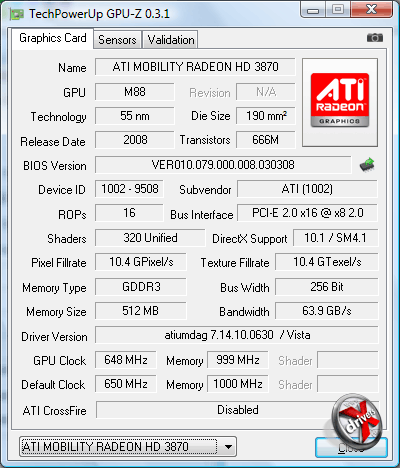Click Bus Interface value PCI-E 2.0 x16
Screen dimensions: 400x468
(307, 213)
